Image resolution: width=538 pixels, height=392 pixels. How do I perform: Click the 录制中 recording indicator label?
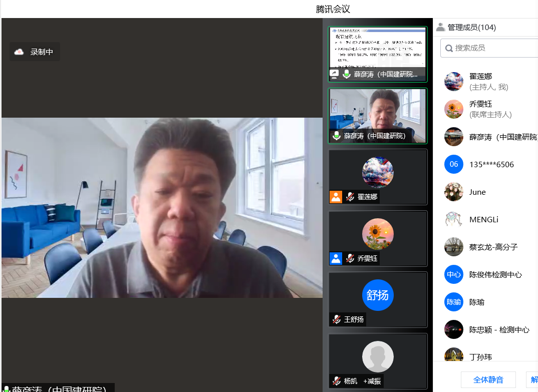tap(42, 52)
